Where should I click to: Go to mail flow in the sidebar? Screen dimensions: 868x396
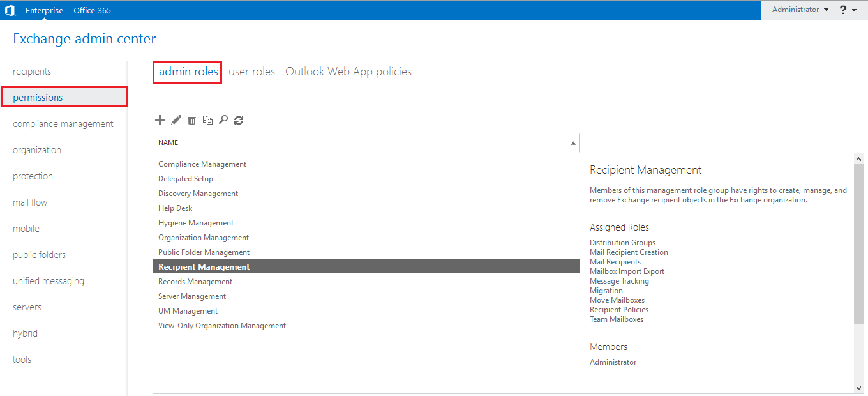[x=30, y=202]
